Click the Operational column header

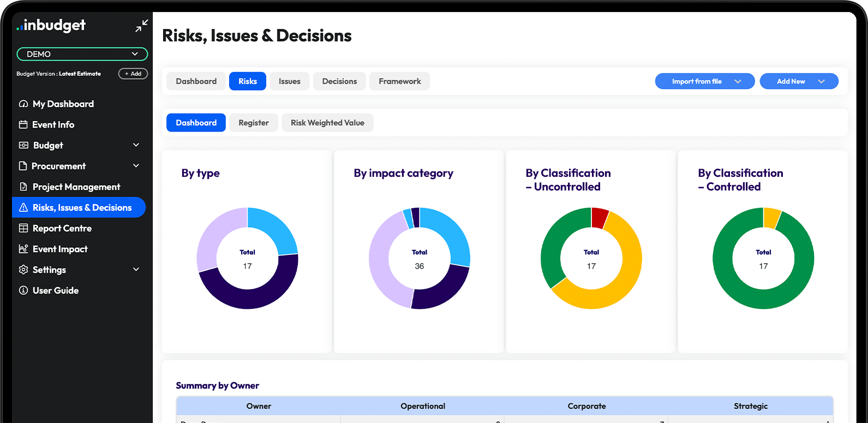coord(423,406)
